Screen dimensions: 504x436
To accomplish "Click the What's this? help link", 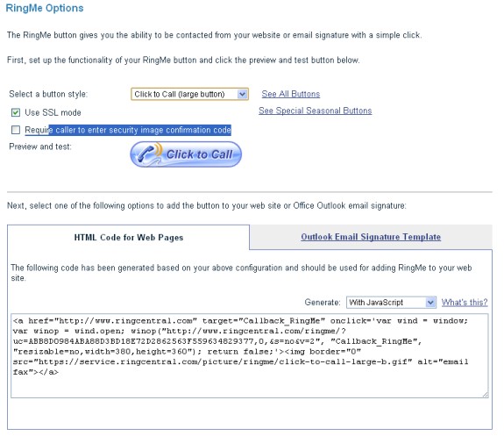I will (465, 303).
